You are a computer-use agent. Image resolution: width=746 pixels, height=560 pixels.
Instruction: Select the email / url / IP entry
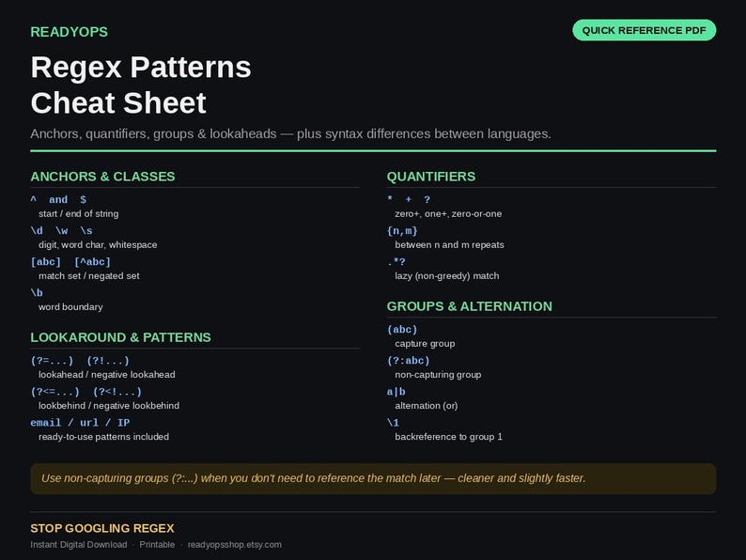[80, 423]
